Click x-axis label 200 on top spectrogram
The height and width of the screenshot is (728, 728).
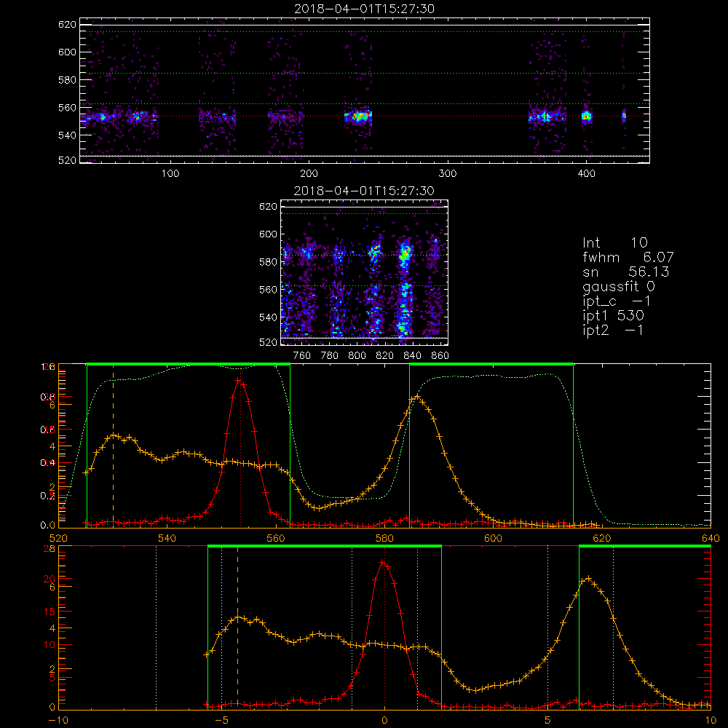point(309,174)
